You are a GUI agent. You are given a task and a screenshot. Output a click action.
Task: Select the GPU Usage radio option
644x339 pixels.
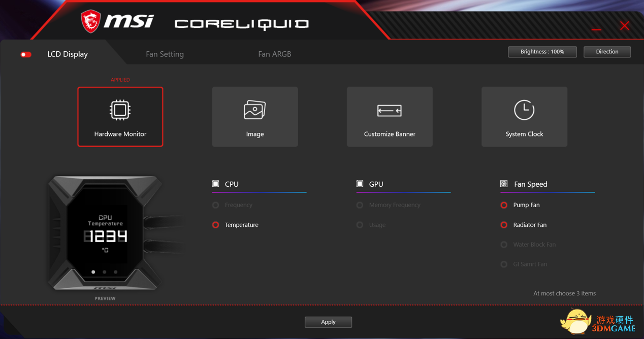pos(360,225)
